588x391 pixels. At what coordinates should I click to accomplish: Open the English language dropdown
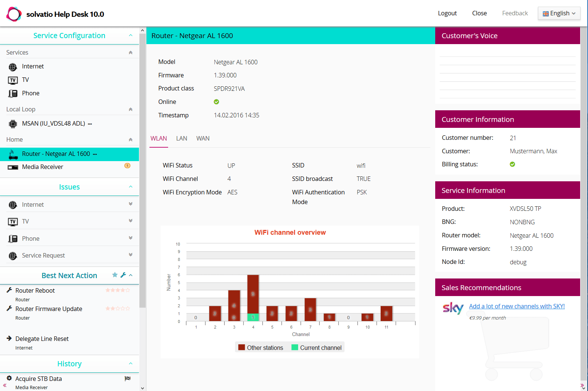[559, 13]
